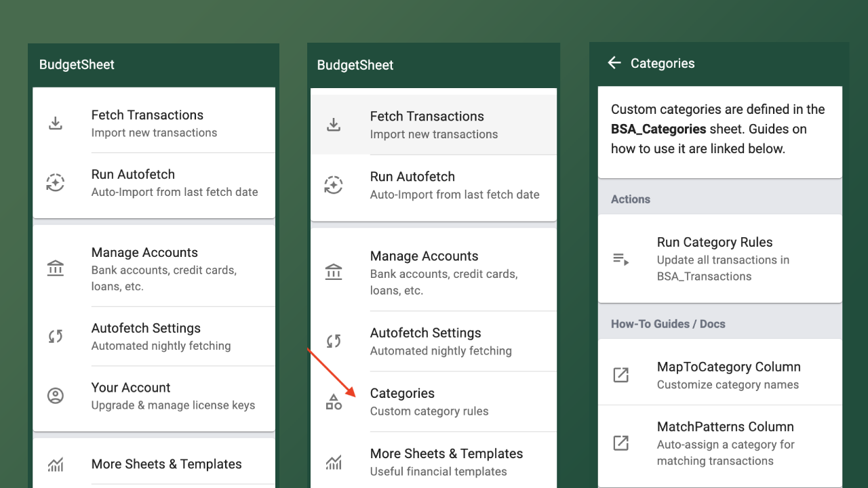Open Autofetch Settings in the left panel
The height and width of the screenshot is (488, 868).
pyautogui.click(x=154, y=336)
